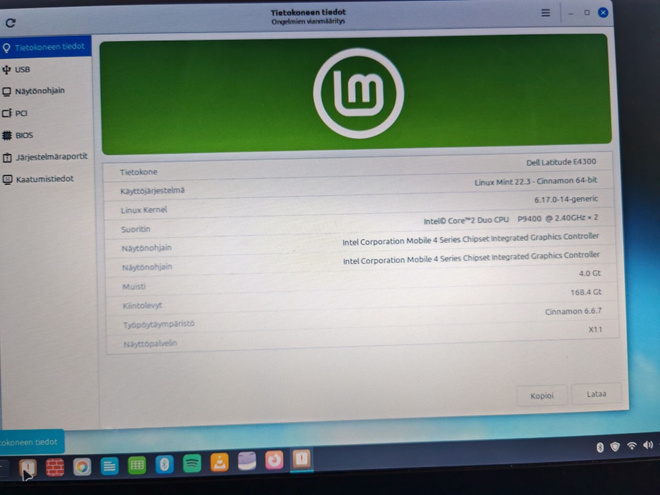
Task: Click the Kopioi button
Action: 542,396
